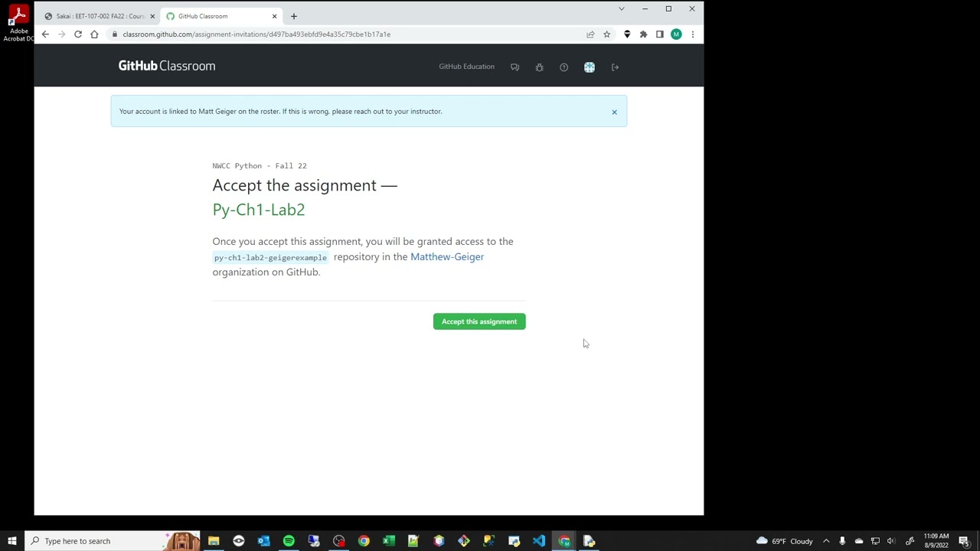
Task: Open Excel from the taskbar
Action: tap(389, 541)
